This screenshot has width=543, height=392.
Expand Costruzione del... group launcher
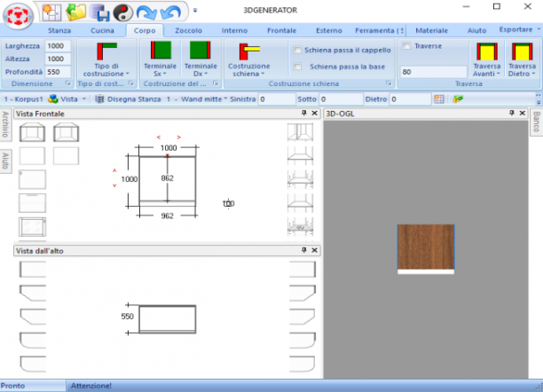click(216, 83)
